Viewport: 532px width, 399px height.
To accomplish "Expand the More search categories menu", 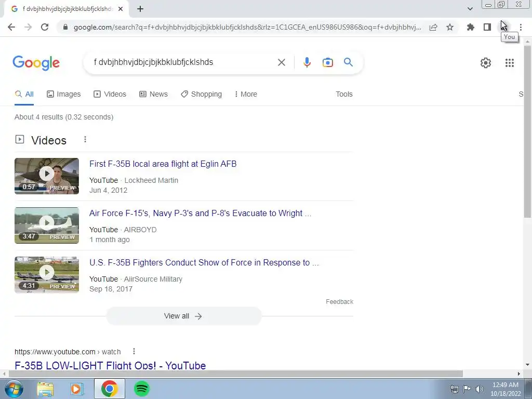I will point(246,95).
